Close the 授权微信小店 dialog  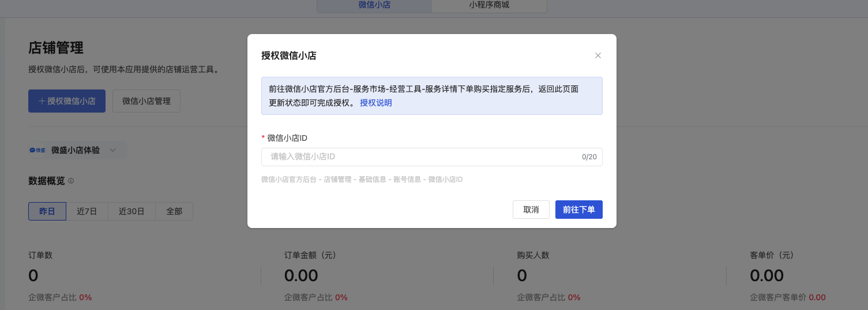click(x=598, y=55)
